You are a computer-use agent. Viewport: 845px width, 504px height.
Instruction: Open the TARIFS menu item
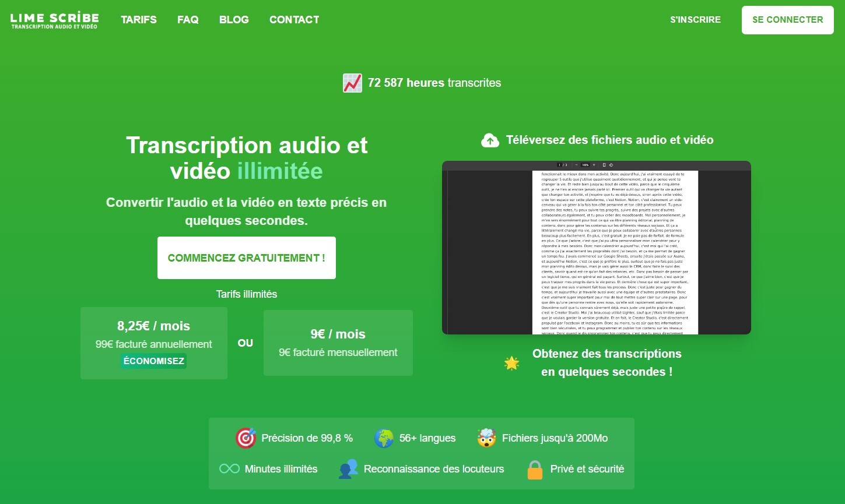click(139, 20)
